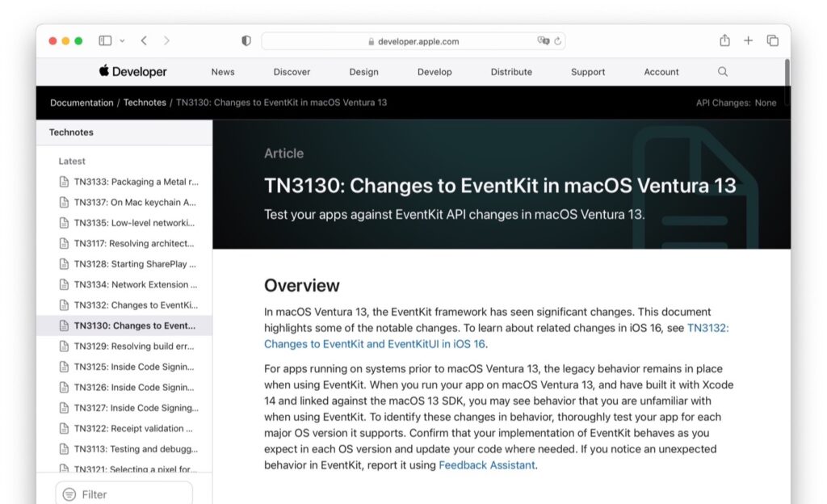Screen dimensions: 827x504
Task: Show tab overview with the tabs icon
Action: pos(772,40)
